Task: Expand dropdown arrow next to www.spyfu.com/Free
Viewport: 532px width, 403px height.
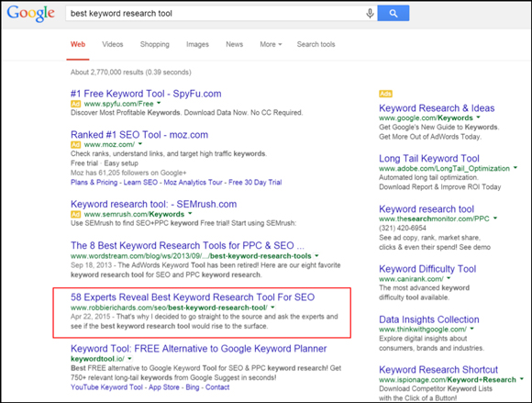Action: click(159, 103)
